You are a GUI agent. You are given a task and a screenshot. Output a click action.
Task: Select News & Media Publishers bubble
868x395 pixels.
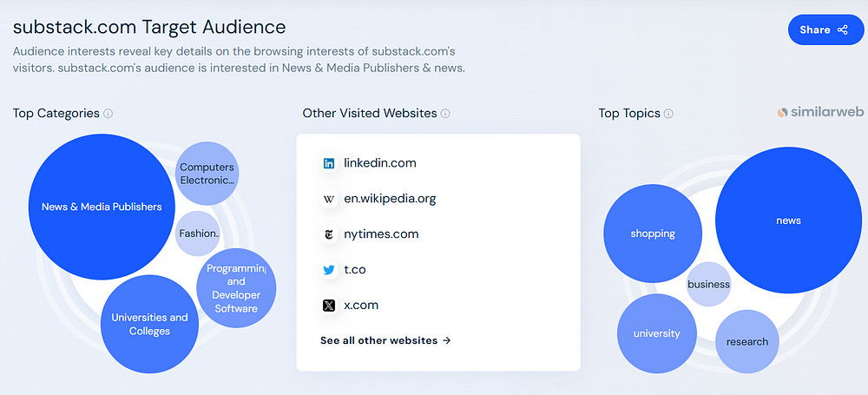pyautogui.click(x=102, y=207)
